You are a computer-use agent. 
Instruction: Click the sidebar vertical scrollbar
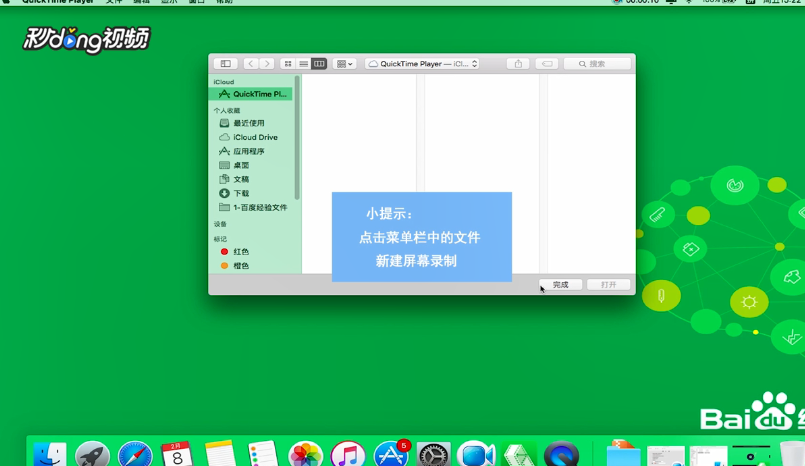coord(297,139)
